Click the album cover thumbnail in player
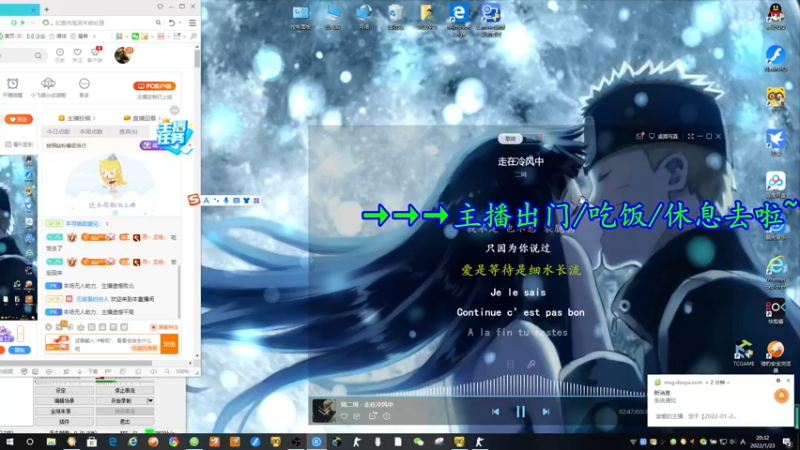This screenshot has width=800, height=450. 324,411
